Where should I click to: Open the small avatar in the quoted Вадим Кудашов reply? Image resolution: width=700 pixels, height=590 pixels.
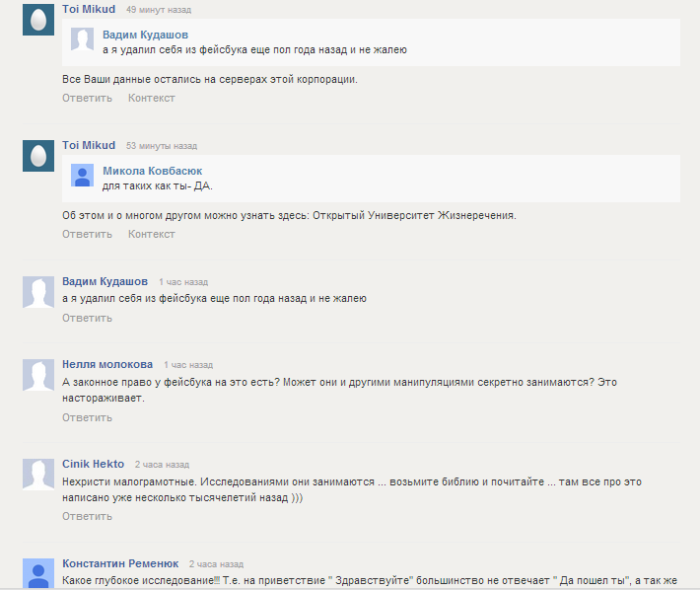pyautogui.click(x=82, y=38)
